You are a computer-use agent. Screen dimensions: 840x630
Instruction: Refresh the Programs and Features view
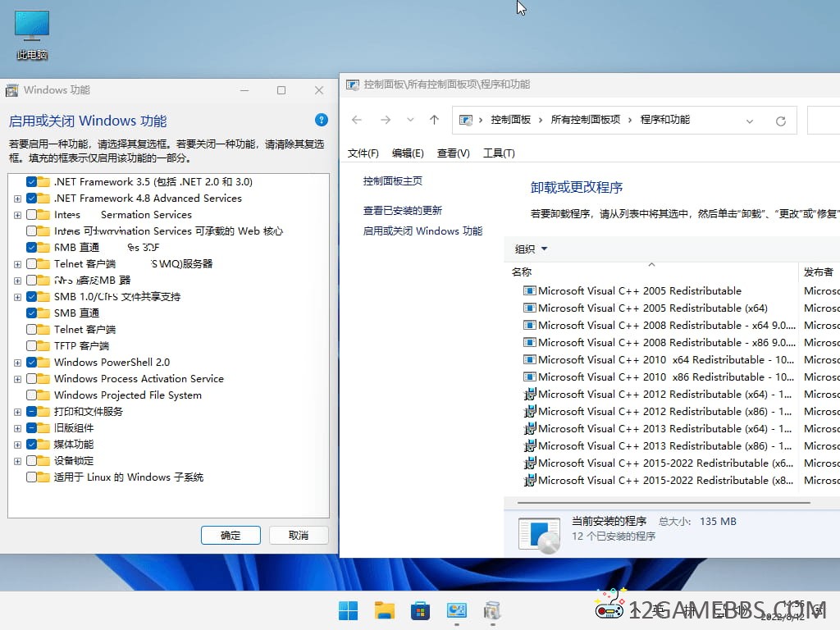coord(781,121)
